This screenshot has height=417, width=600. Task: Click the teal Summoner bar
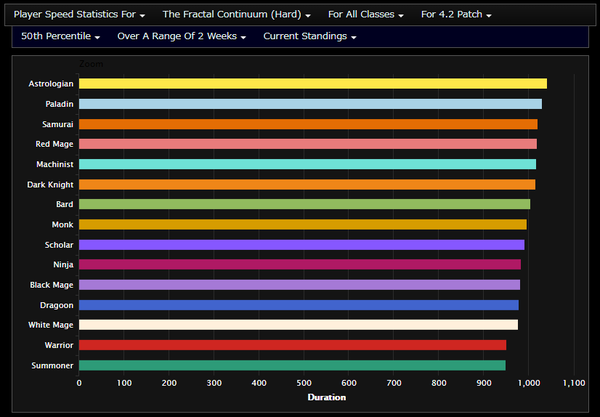(x=292, y=365)
